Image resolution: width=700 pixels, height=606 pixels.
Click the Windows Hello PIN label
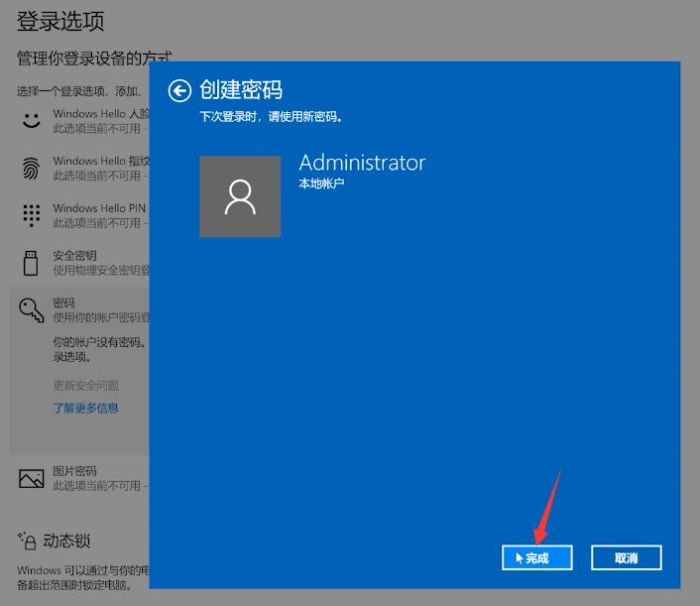pos(99,208)
